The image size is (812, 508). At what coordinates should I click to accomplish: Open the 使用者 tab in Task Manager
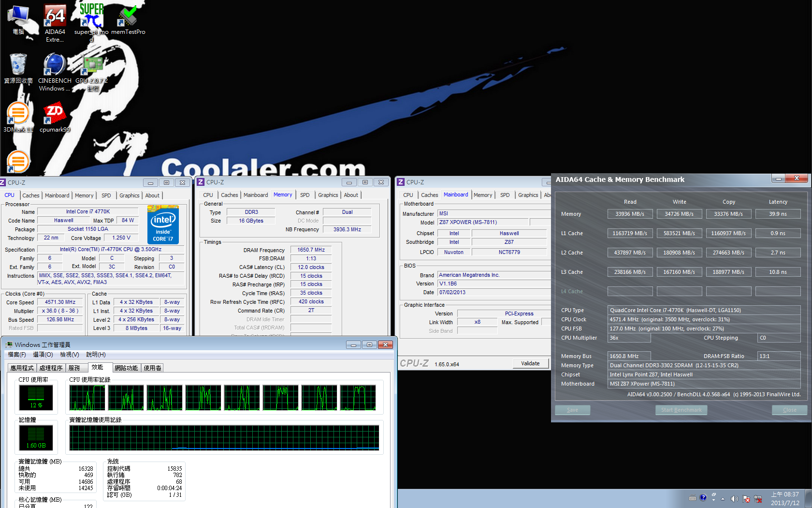pyautogui.click(x=152, y=368)
